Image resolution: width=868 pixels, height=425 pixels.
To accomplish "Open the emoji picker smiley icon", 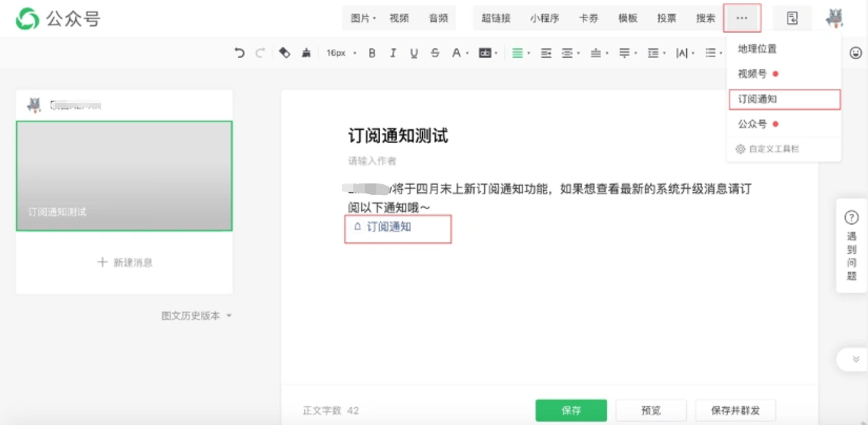I will [x=855, y=54].
